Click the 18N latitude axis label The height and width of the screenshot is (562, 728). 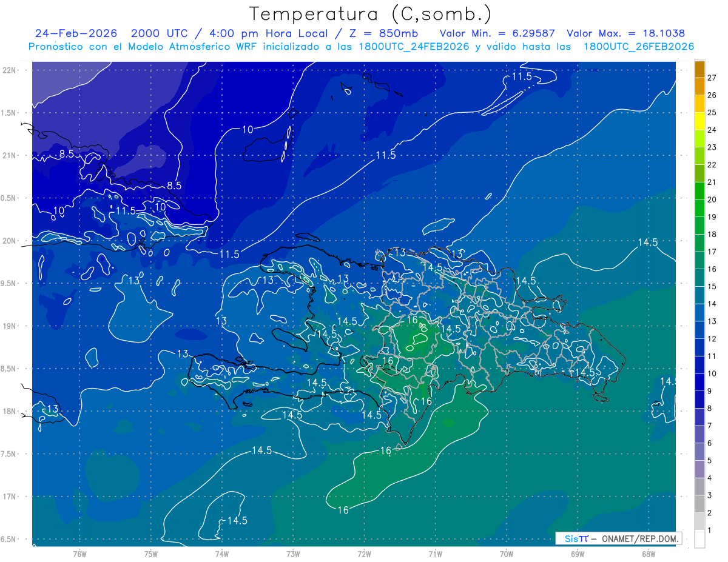(10, 411)
